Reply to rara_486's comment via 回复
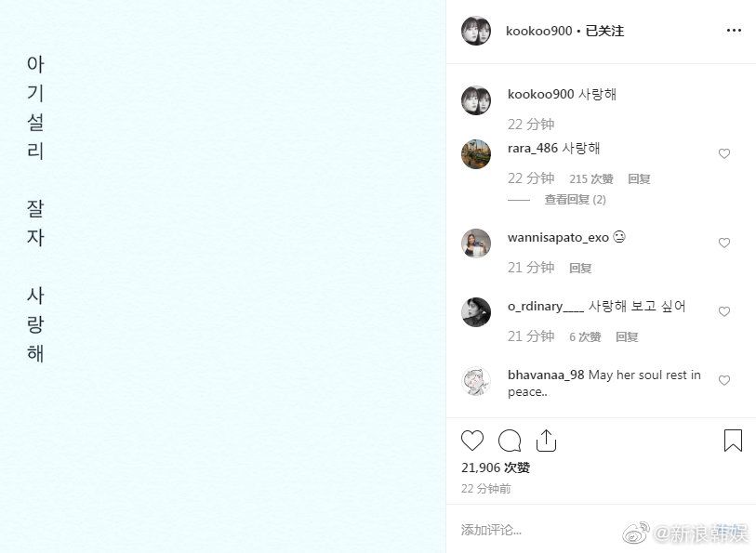The width and height of the screenshot is (756, 553). tap(640, 179)
